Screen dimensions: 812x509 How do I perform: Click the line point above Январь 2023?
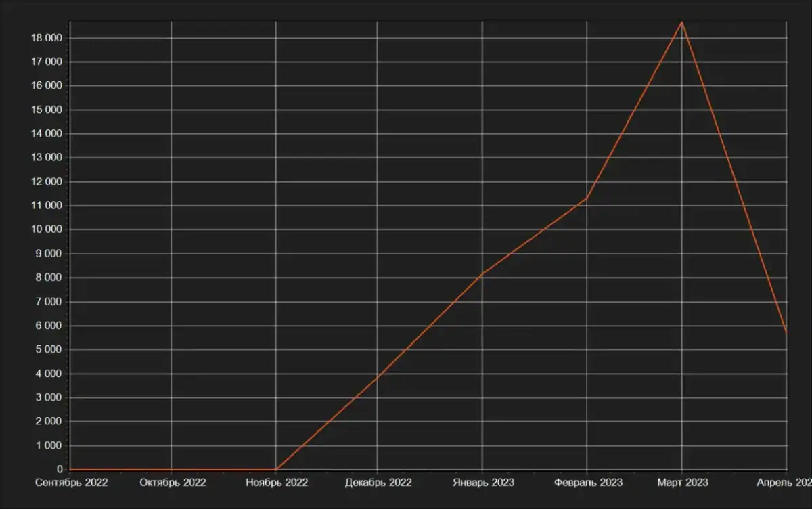[482, 274]
